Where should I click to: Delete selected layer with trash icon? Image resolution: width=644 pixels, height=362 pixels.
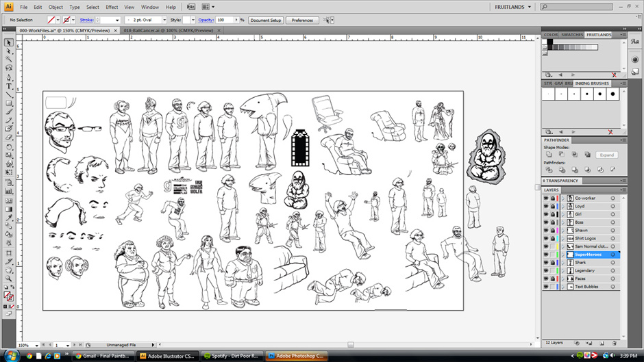click(614, 341)
